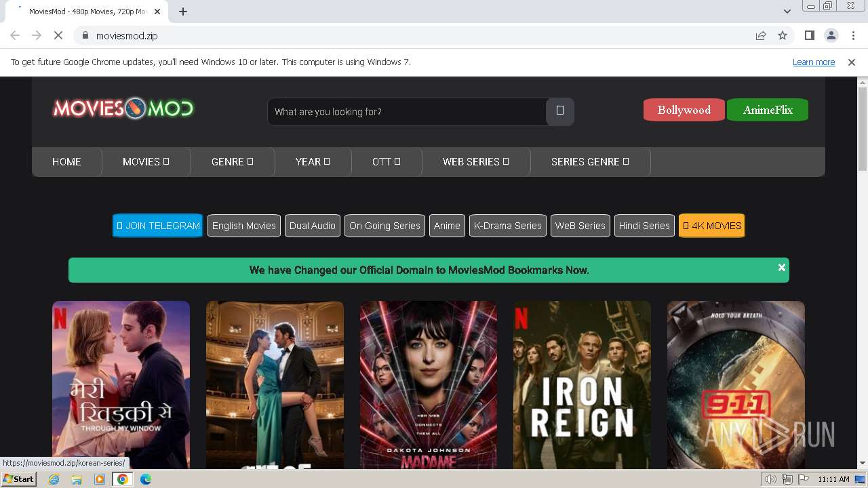Switch to Chrome taskbar icon
The image size is (868, 488).
[123, 479]
